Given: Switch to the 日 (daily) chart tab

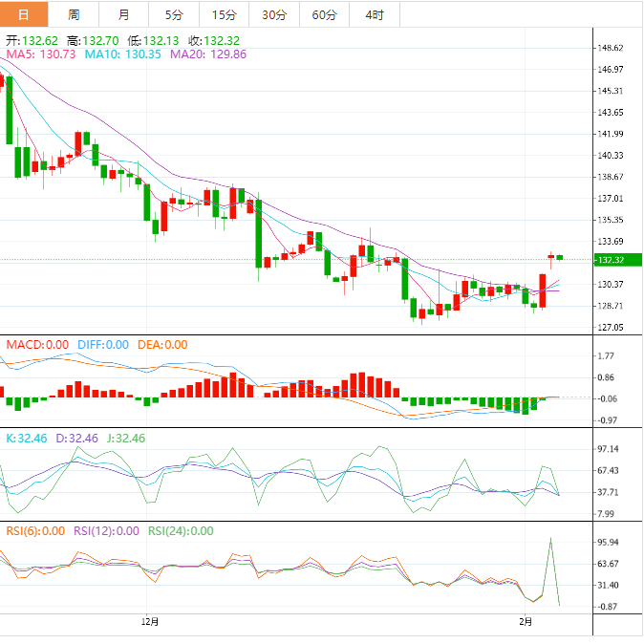Looking at the screenshot, I should point(24,14).
